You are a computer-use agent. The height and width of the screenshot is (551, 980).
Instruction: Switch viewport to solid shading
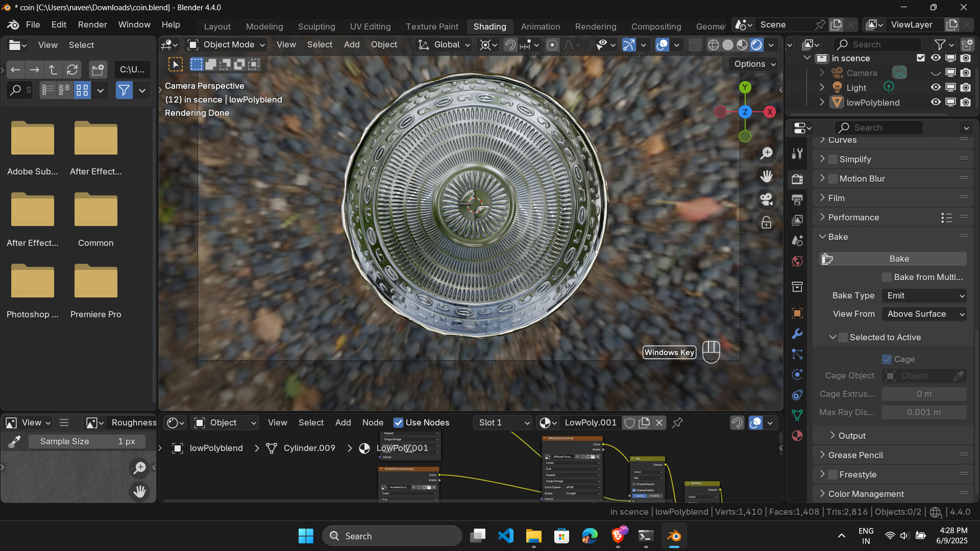(728, 45)
